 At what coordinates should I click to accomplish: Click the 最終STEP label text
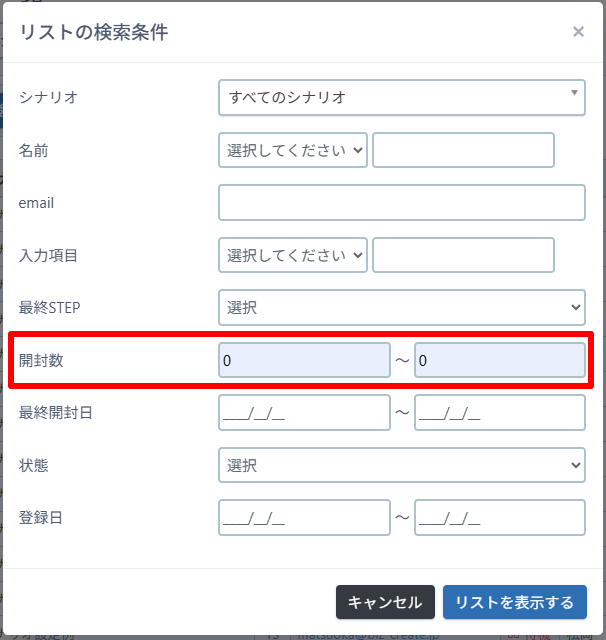[49, 307]
